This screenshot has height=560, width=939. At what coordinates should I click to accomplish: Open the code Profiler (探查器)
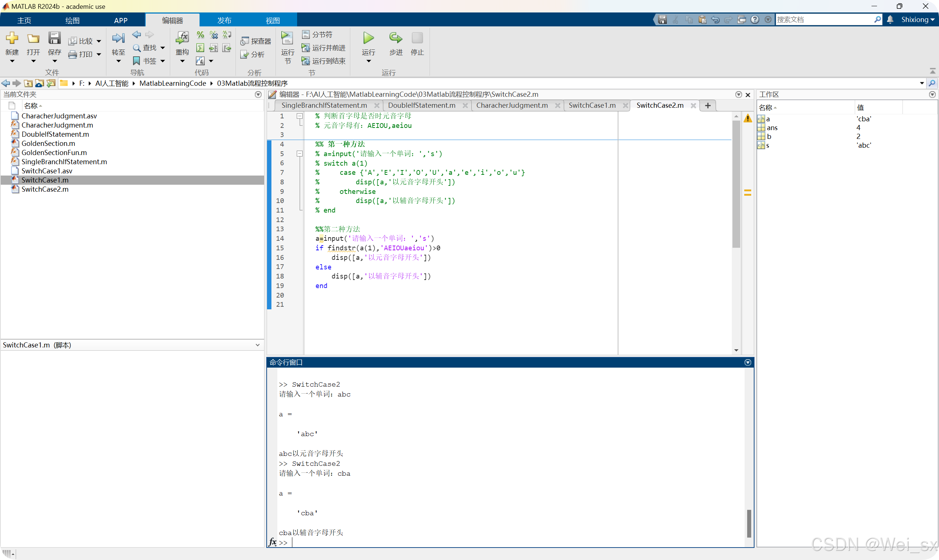pyautogui.click(x=256, y=41)
